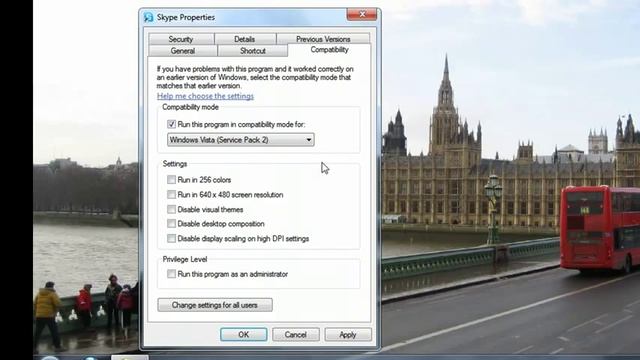
Task: Select the Compatibility tab
Action: pos(329,50)
